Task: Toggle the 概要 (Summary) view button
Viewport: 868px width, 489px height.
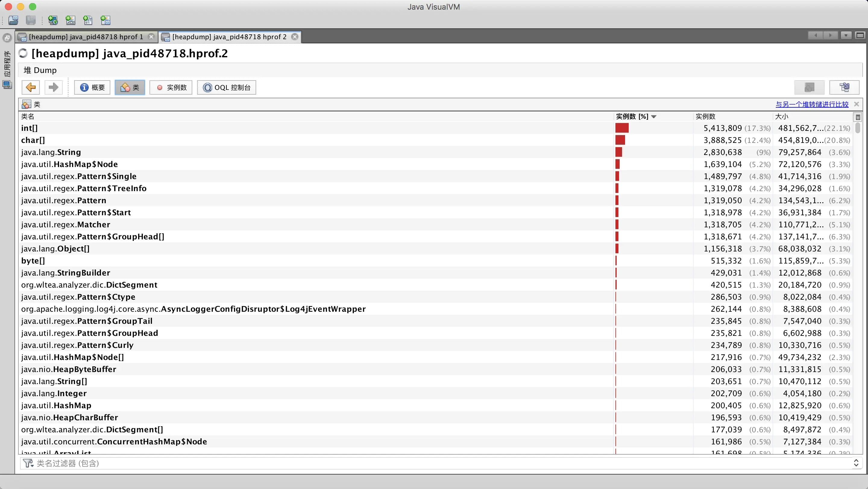Action: pos(92,88)
